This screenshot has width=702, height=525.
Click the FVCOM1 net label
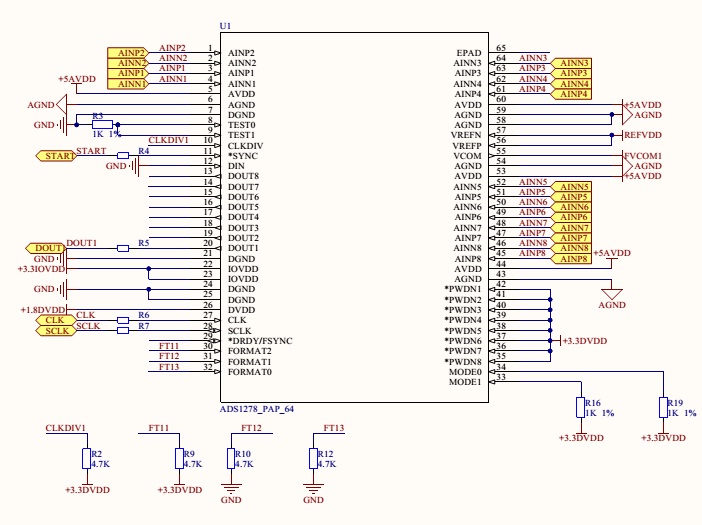coord(643,156)
